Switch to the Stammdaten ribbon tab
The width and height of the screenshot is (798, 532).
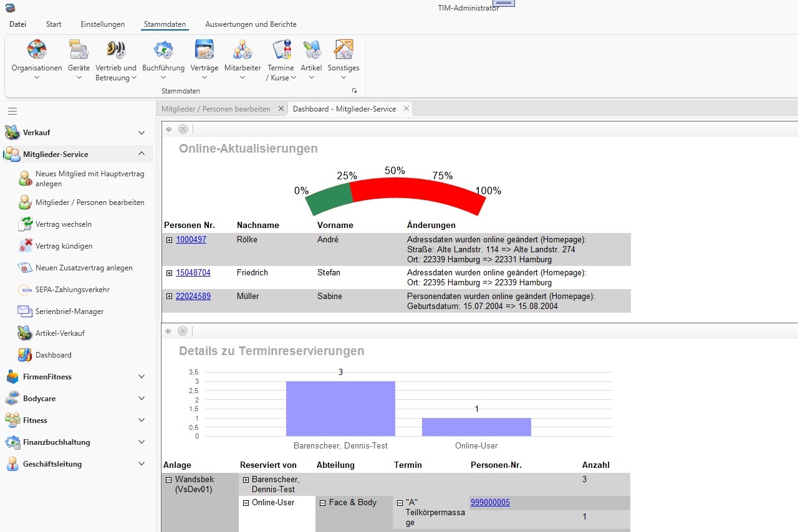pos(164,24)
